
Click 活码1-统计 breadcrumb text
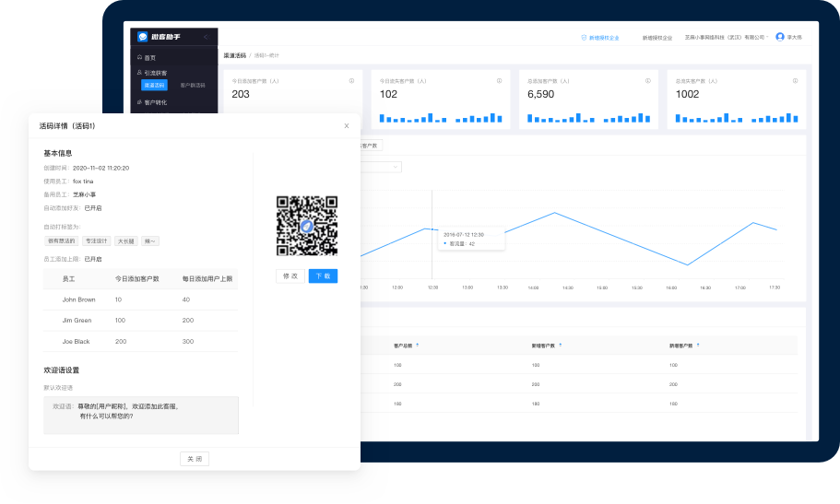click(x=266, y=55)
